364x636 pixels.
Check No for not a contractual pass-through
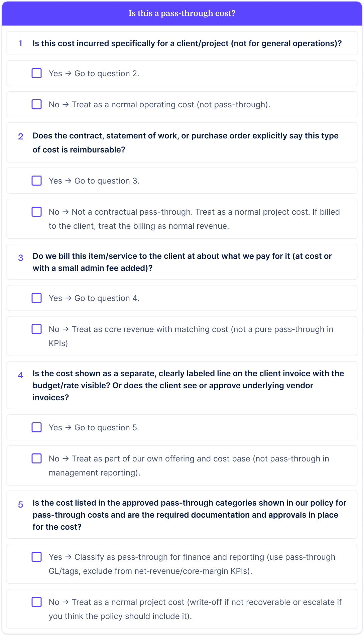36,212
